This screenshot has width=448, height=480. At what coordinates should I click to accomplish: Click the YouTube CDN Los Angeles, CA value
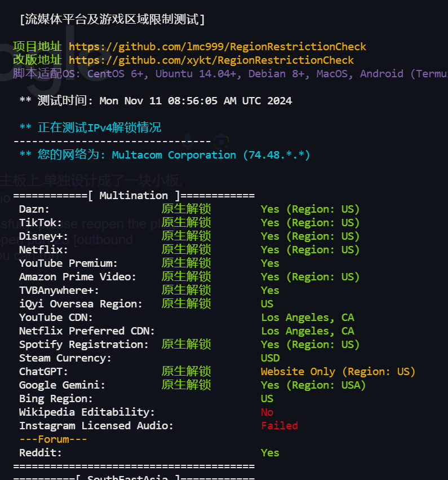[x=307, y=318]
